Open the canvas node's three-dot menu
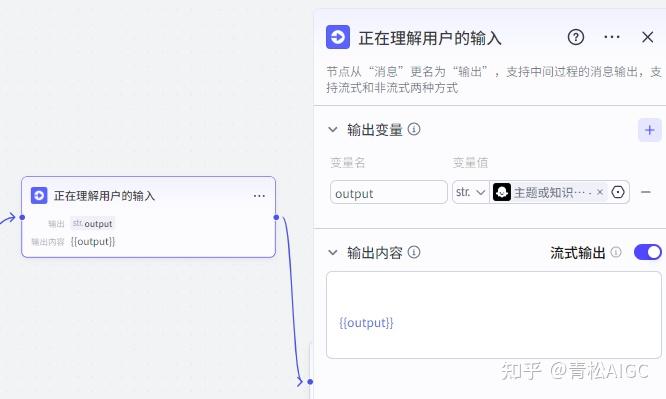Image resolution: width=666 pixels, height=399 pixels. [x=259, y=196]
